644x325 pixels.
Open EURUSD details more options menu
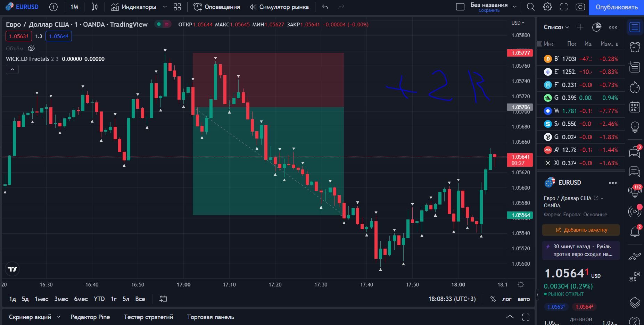tap(613, 183)
